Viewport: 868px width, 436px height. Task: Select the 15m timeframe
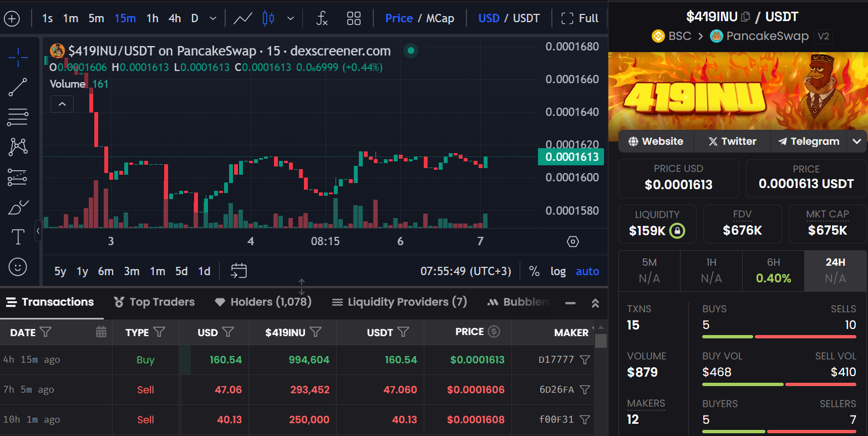125,18
